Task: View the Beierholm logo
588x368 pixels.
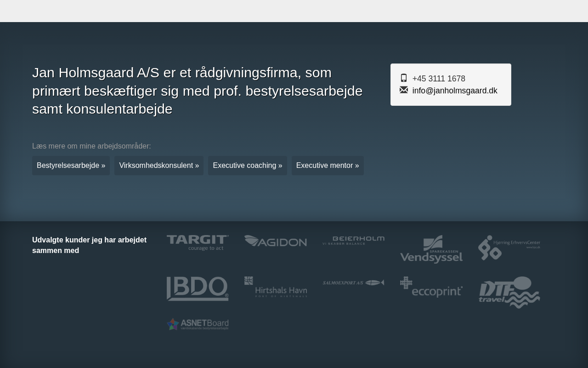Action: (353, 240)
